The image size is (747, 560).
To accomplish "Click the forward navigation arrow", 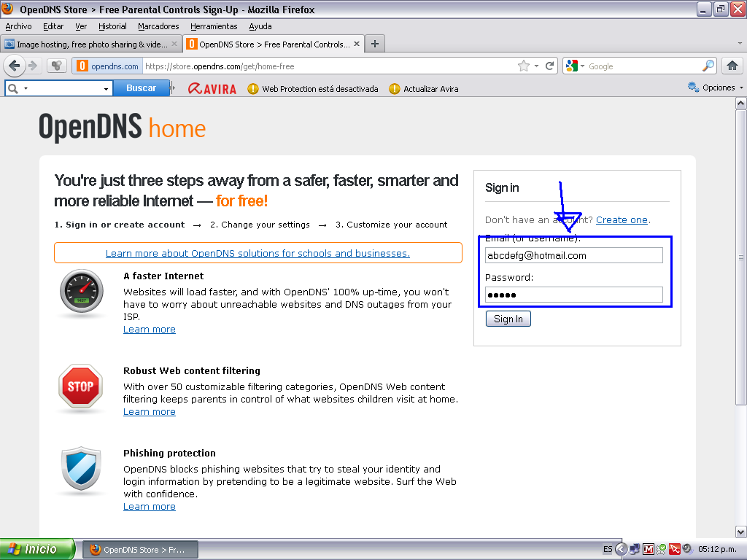I will pyautogui.click(x=33, y=66).
